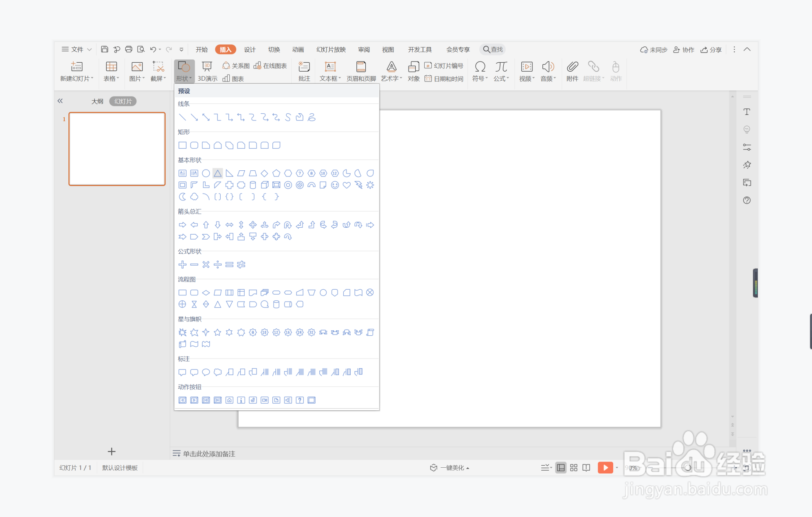The height and width of the screenshot is (517, 812).
Task: Select the isosceles triangle shape
Action: tap(218, 174)
